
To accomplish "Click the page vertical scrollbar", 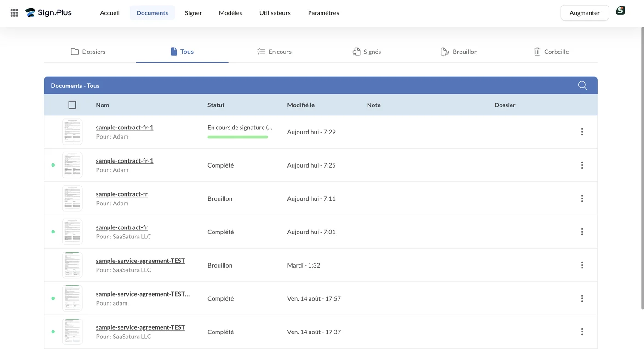I will pos(642,168).
